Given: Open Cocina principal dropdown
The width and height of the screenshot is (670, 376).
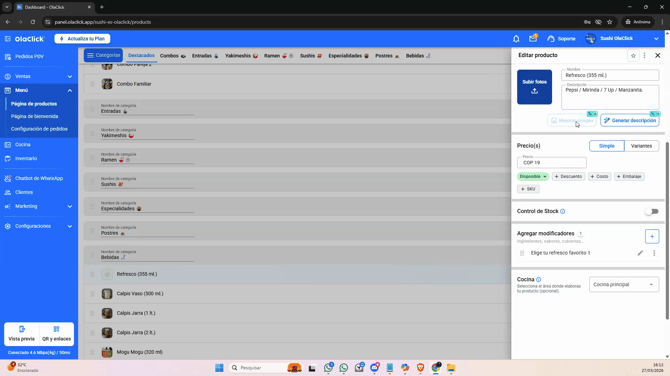Looking at the screenshot, I should click(624, 285).
